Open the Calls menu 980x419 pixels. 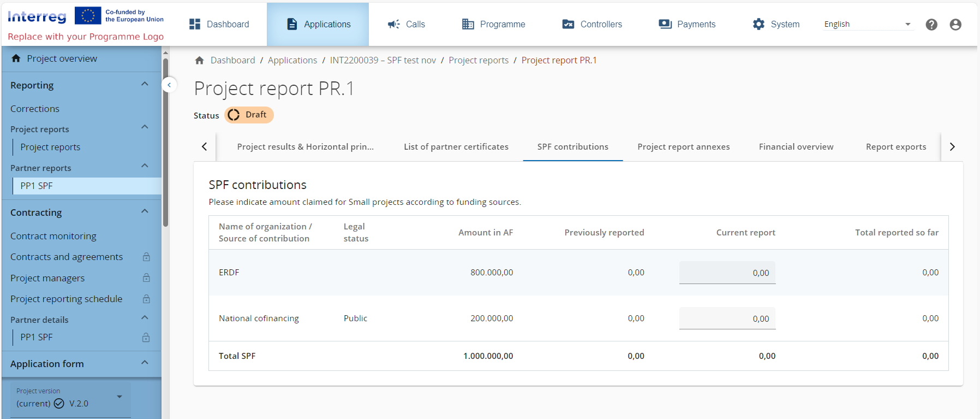406,24
